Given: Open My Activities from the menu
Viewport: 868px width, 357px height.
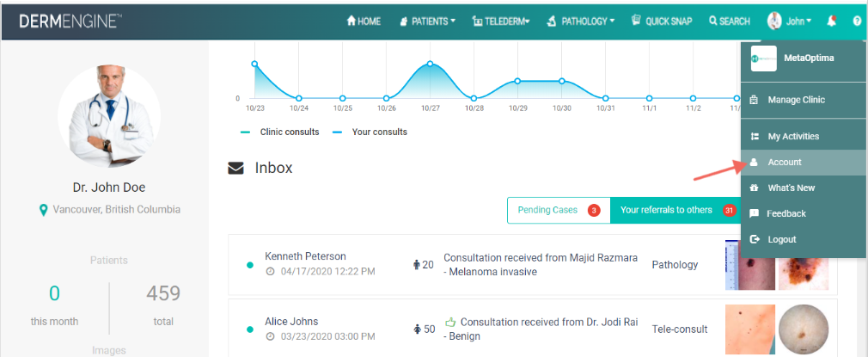Looking at the screenshot, I should (804, 137).
